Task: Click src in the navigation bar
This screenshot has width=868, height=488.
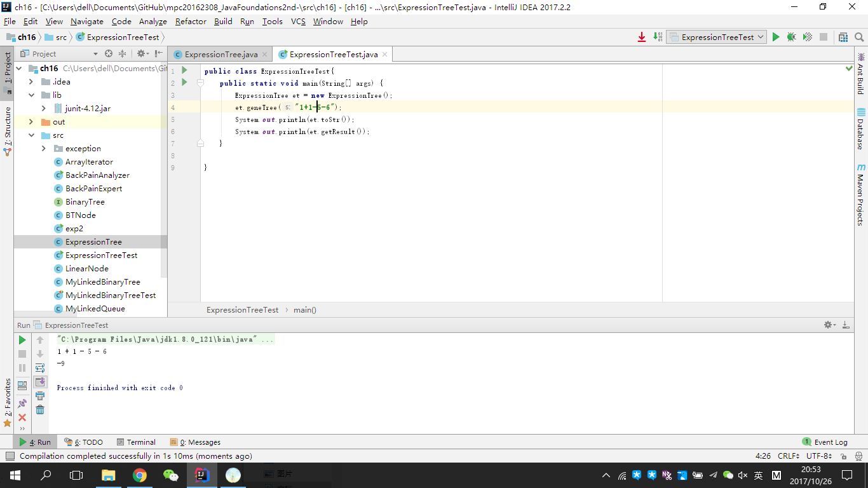Action: click(55, 37)
